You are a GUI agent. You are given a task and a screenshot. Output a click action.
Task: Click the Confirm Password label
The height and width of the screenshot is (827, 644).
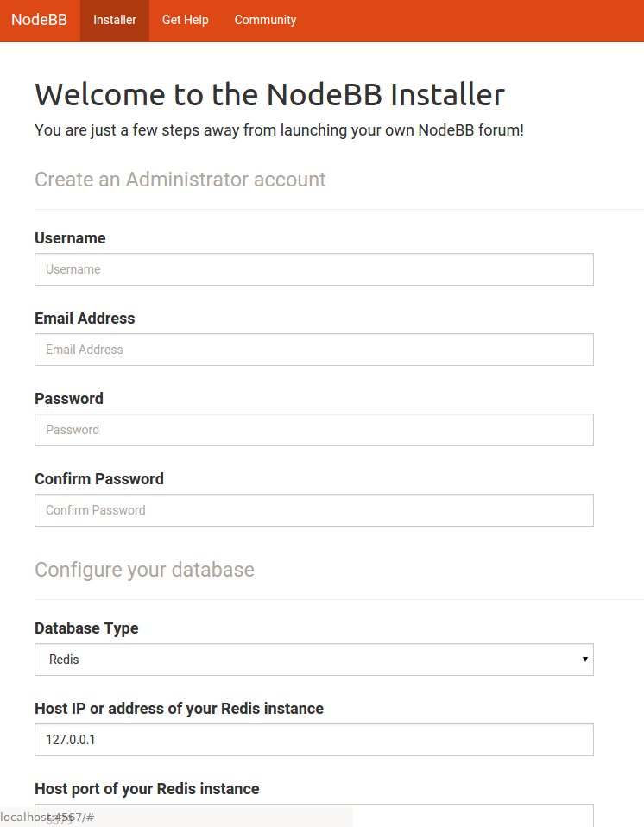pyautogui.click(x=99, y=479)
